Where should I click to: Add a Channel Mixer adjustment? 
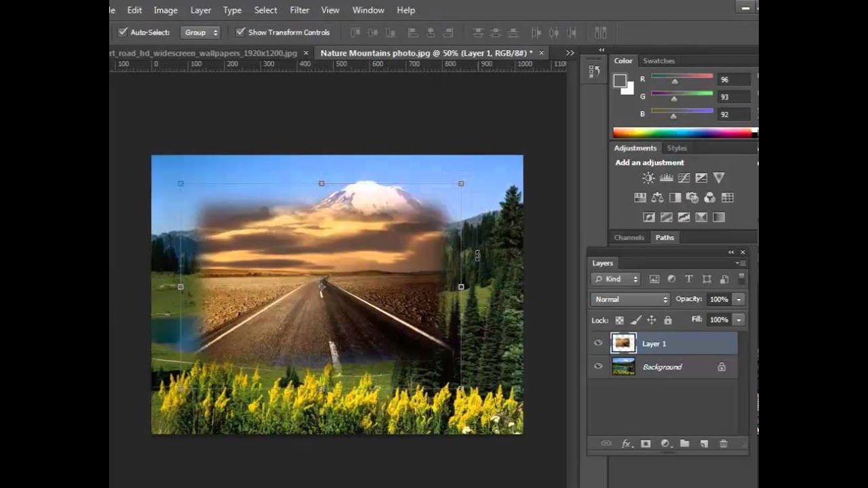pyautogui.click(x=710, y=197)
